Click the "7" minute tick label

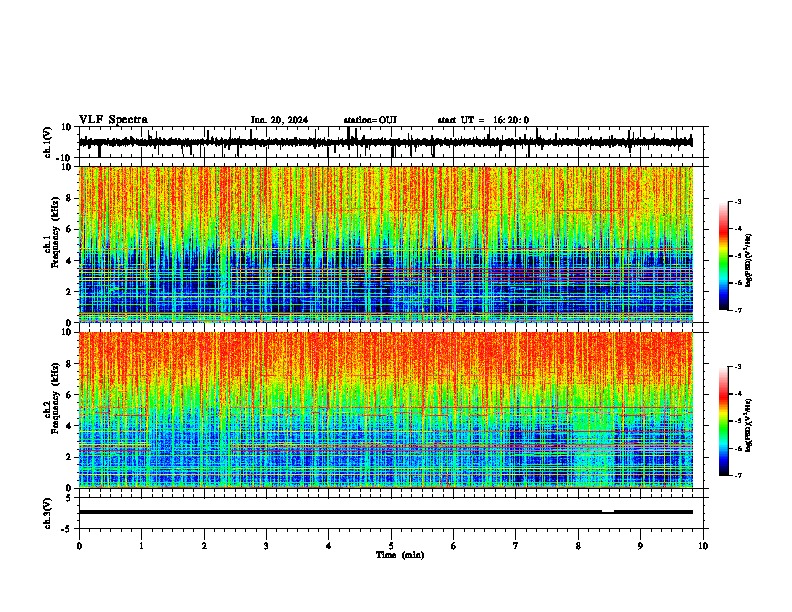[516, 546]
